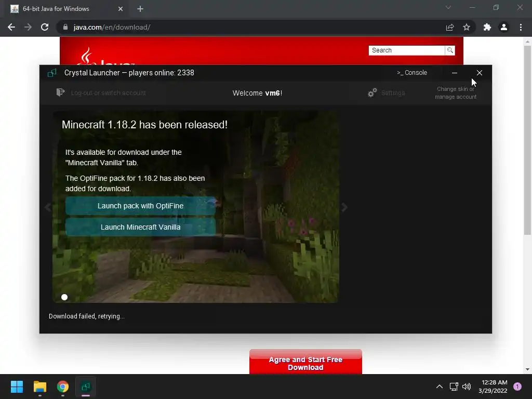The height and width of the screenshot is (399, 532).
Task: Restore down the Chrome window
Action: tap(496, 7)
